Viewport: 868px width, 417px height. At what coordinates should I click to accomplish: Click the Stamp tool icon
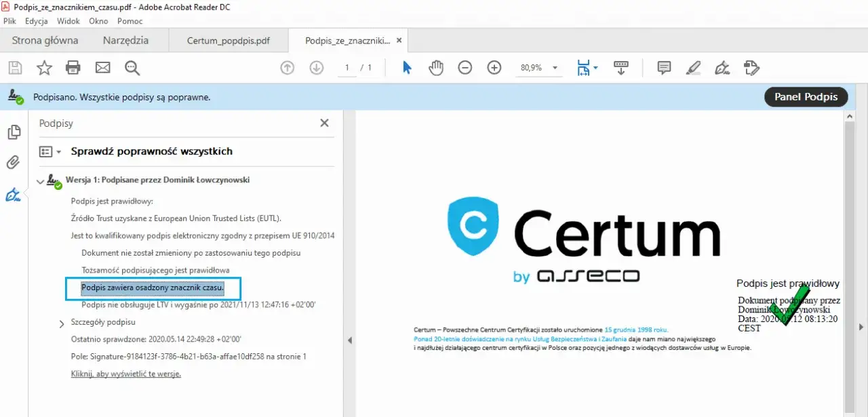click(751, 68)
